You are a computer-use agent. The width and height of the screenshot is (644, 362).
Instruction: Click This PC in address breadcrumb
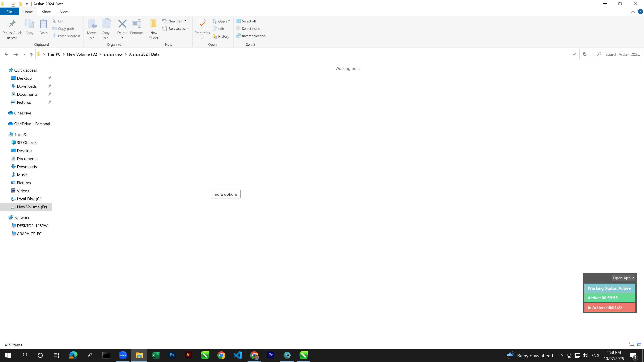point(54,54)
